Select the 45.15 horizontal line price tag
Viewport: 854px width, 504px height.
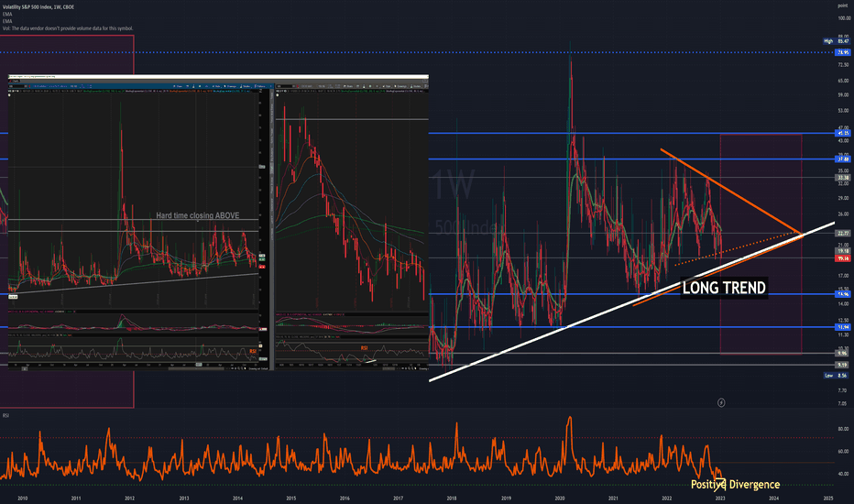[x=843, y=133]
